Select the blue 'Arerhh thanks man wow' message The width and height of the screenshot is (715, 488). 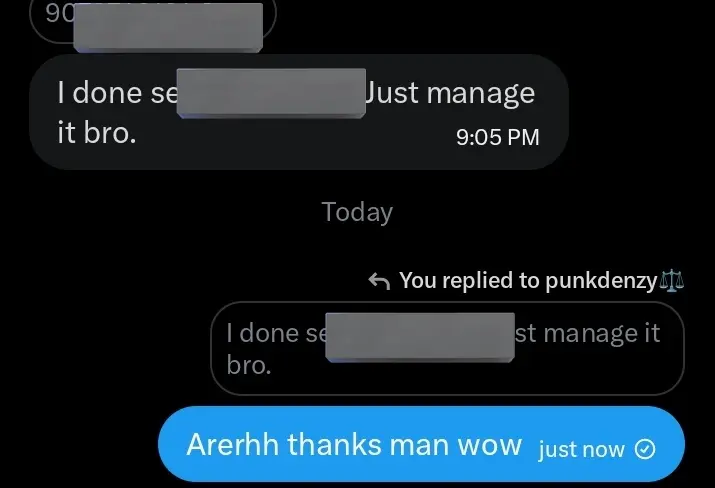tap(421, 444)
